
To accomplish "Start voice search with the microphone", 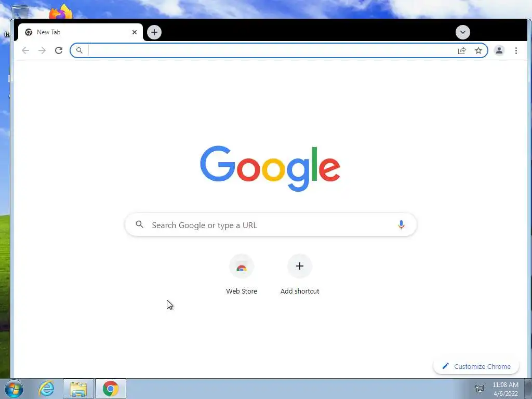I will pyautogui.click(x=401, y=224).
